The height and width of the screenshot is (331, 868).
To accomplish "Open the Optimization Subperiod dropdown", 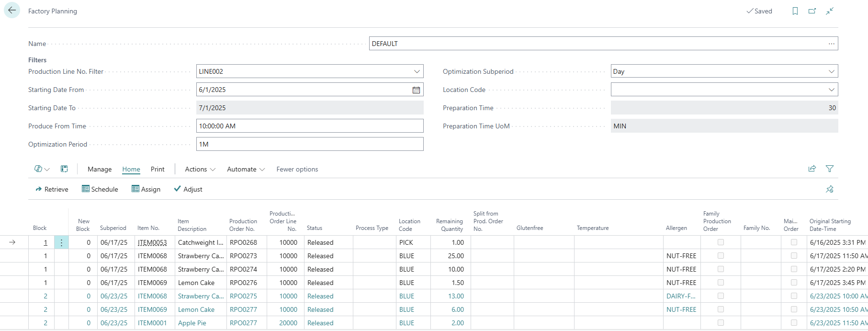I will (831, 71).
